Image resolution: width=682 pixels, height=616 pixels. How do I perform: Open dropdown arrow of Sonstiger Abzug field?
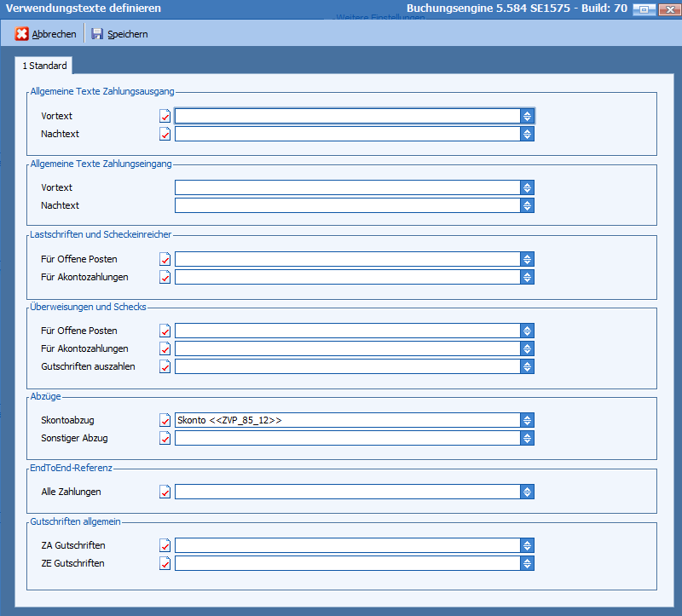[x=528, y=438]
